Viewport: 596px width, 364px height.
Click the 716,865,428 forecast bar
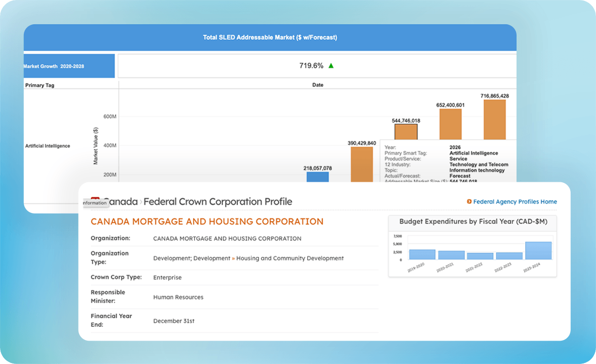pos(495,120)
